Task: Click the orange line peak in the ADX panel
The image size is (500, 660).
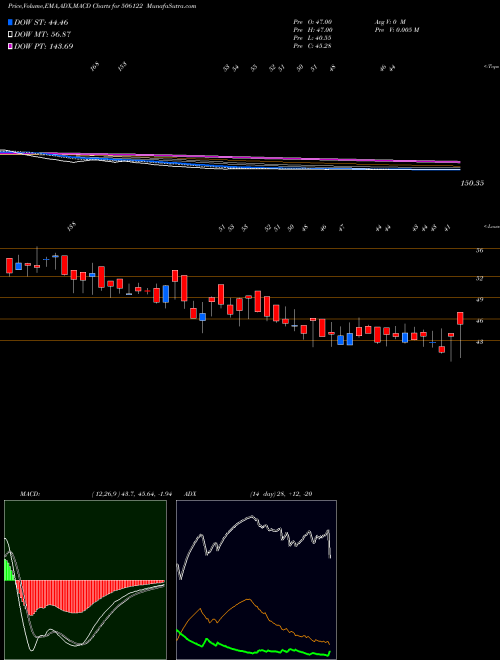Action: click(x=248, y=599)
